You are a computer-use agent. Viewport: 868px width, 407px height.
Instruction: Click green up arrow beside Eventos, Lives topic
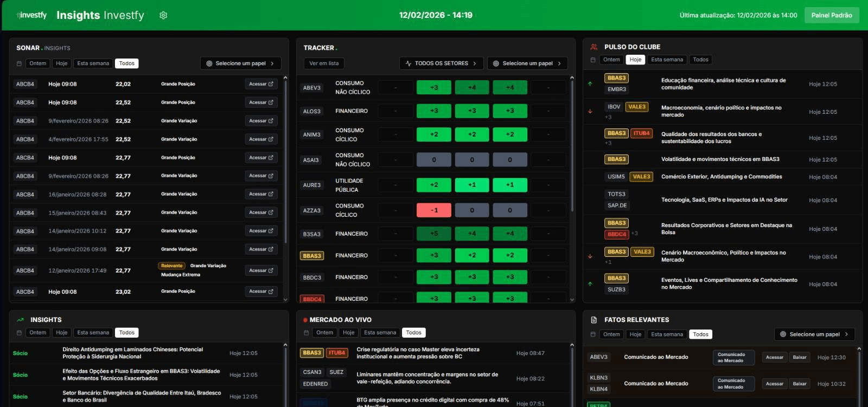pyautogui.click(x=590, y=283)
